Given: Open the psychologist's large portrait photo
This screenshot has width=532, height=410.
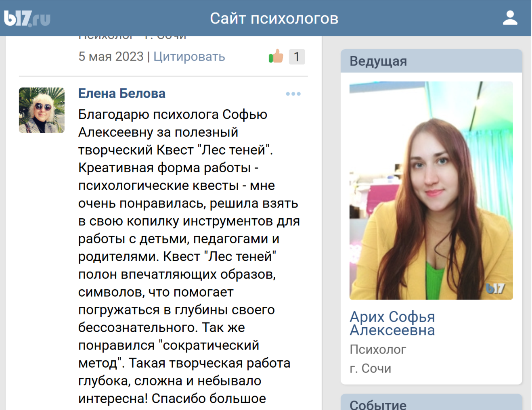Looking at the screenshot, I should pyautogui.click(x=431, y=190).
